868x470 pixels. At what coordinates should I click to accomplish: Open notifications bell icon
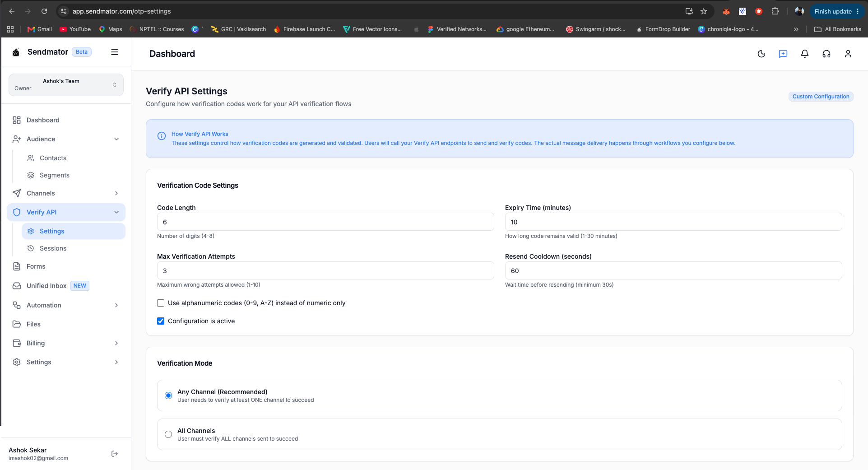point(805,54)
